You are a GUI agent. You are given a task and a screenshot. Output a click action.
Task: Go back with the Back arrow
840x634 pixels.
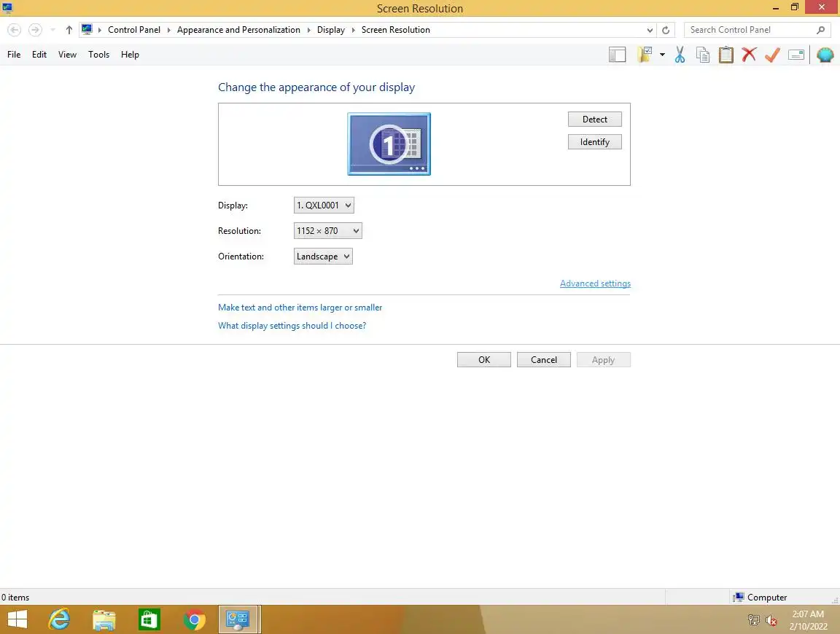[x=15, y=30]
